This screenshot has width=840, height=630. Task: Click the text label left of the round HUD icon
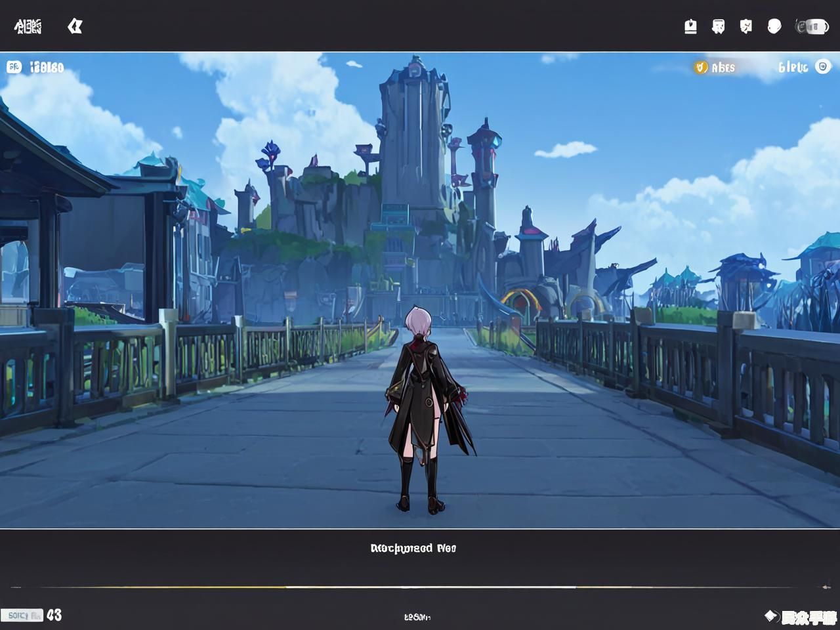(793, 67)
